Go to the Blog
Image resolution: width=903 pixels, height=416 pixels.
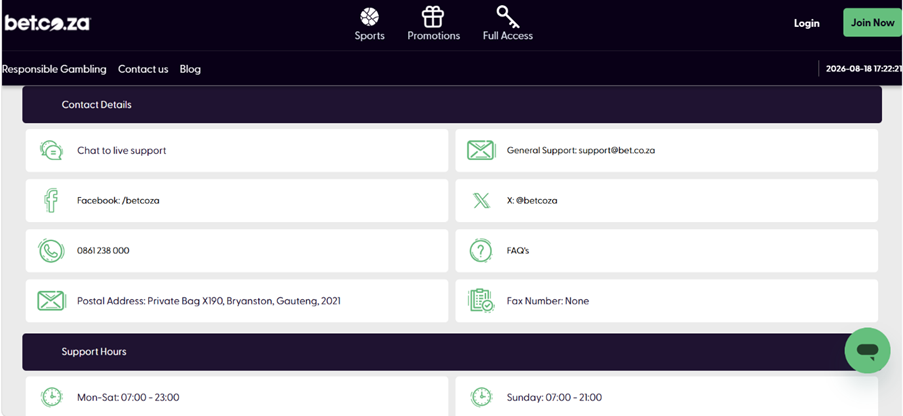[x=190, y=69]
